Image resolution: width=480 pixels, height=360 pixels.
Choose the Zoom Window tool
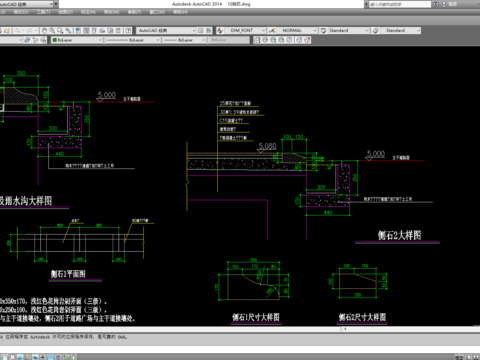[x=60, y=31]
